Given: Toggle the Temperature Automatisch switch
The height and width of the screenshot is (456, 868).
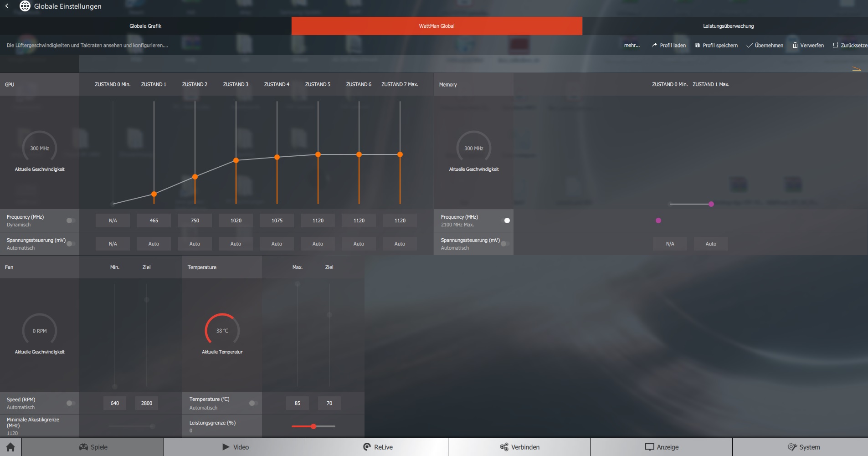Looking at the screenshot, I should click(x=253, y=403).
